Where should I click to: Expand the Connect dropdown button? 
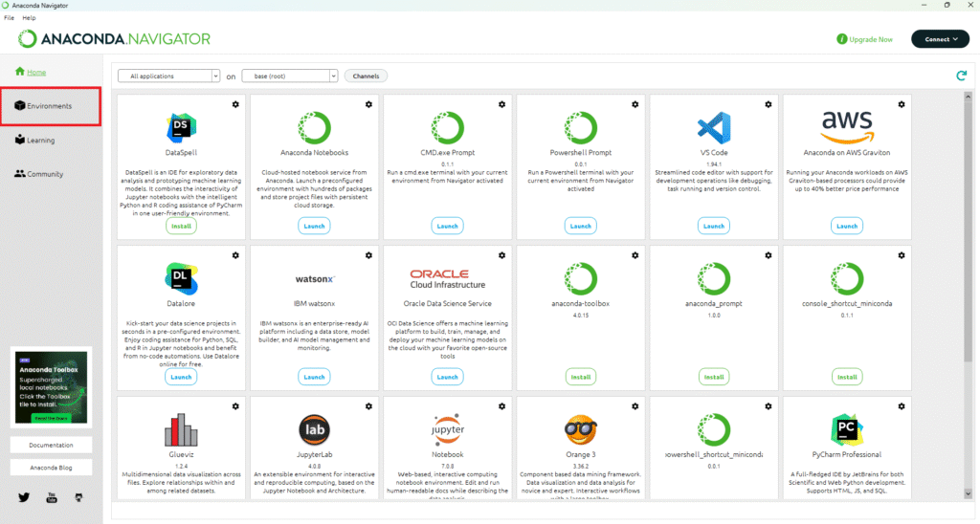[940, 38]
